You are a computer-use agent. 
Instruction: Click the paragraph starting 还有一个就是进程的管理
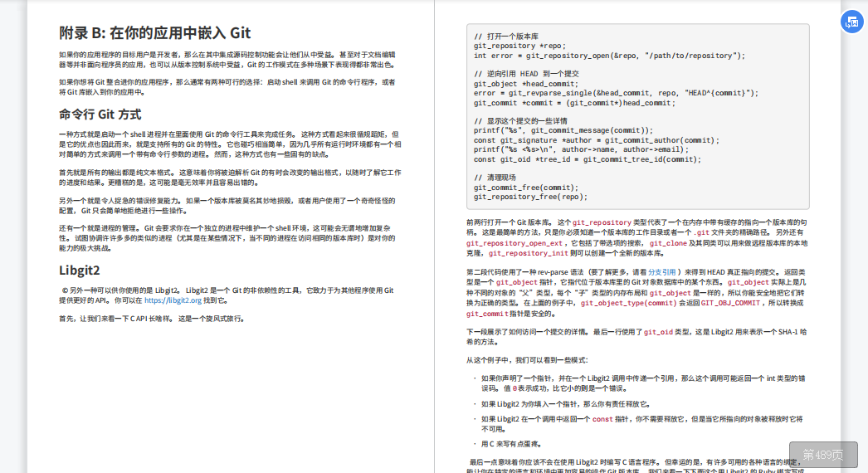(x=227, y=237)
